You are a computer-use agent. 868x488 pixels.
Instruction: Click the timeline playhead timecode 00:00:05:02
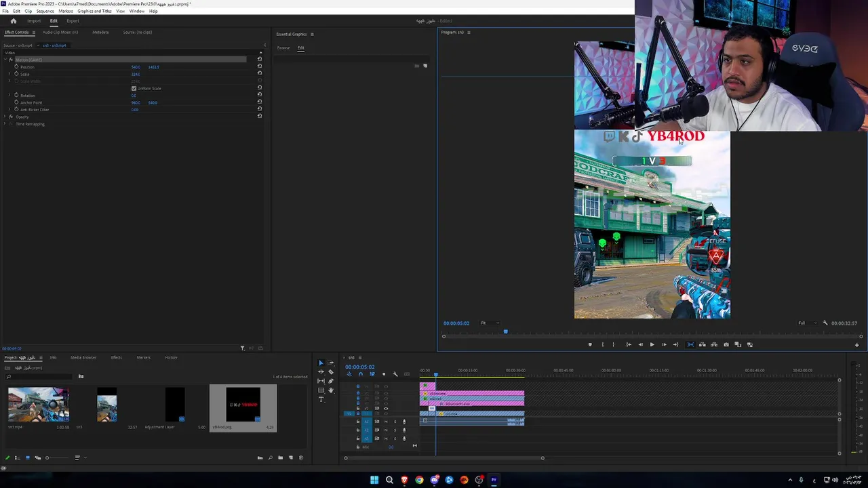coord(360,367)
